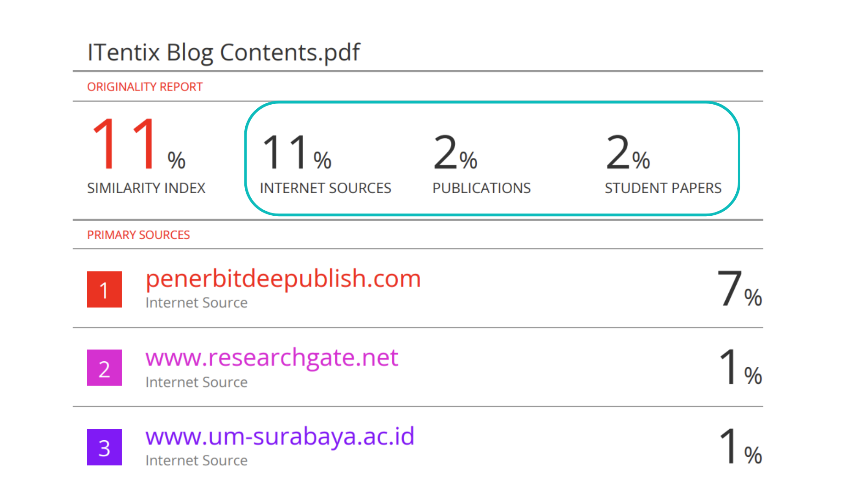Viewport: 868px width, 488px height.
Task: Click the 2% value above PUBLICATIONS
Action: 455,152
